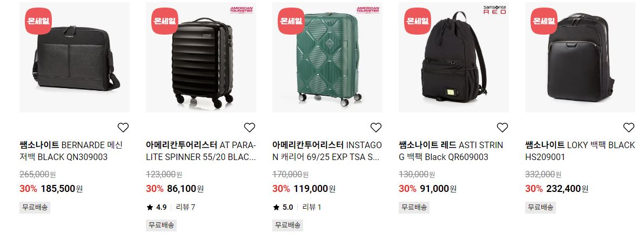The image size is (644, 239).
Task: Toggle the wishlist heart for AT PARA-LITE SPINNER
Action: pyautogui.click(x=250, y=128)
